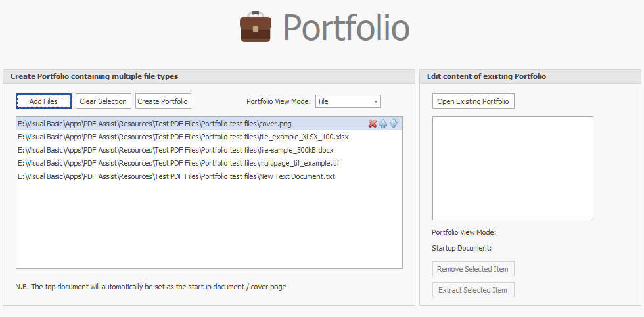
Task: Click inside the empty existing portfolio contents box
Action: 513,168
